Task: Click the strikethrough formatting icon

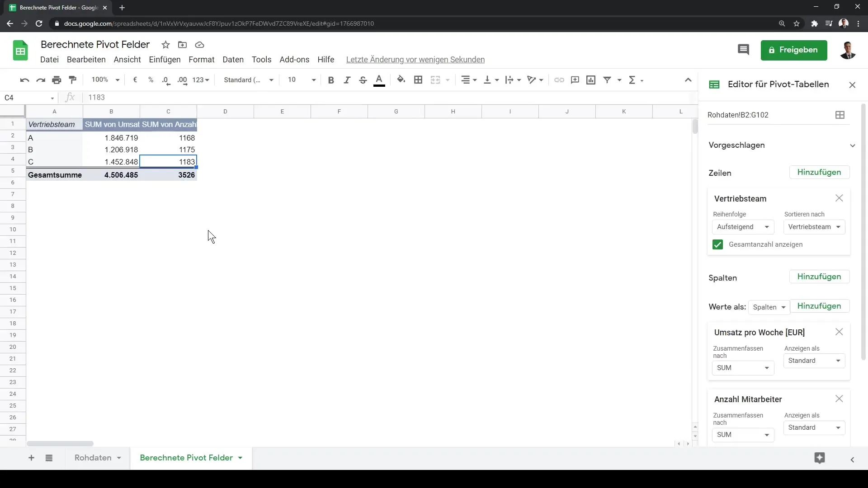Action: (x=363, y=79)
